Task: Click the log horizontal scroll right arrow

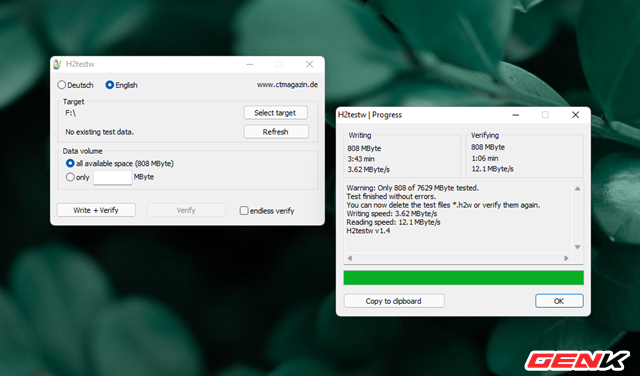Action: [566, 258]
